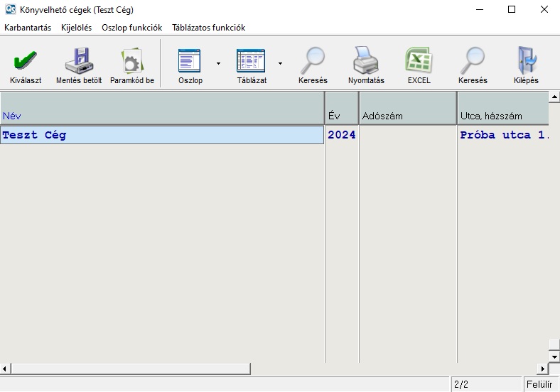Click the first Keresés magnifier next to Táblázat

click(x=313, y=62)
